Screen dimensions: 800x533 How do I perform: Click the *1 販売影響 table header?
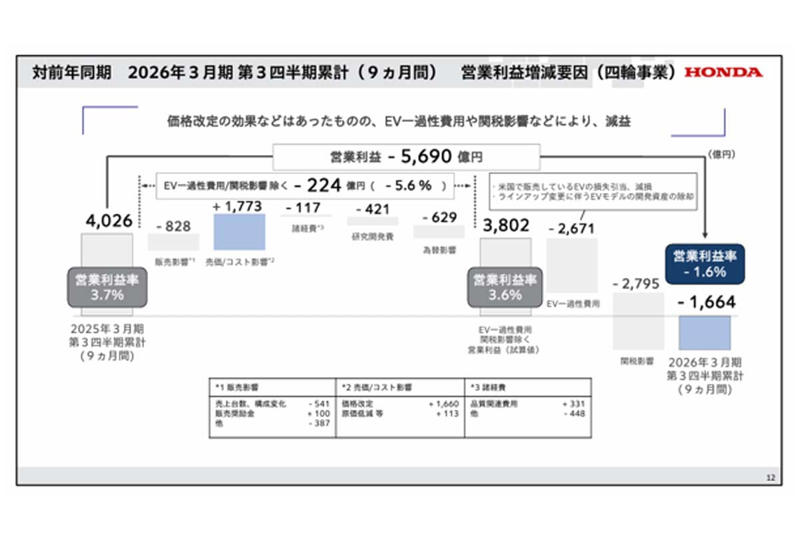pyautogui.click(x=236, y=387)
